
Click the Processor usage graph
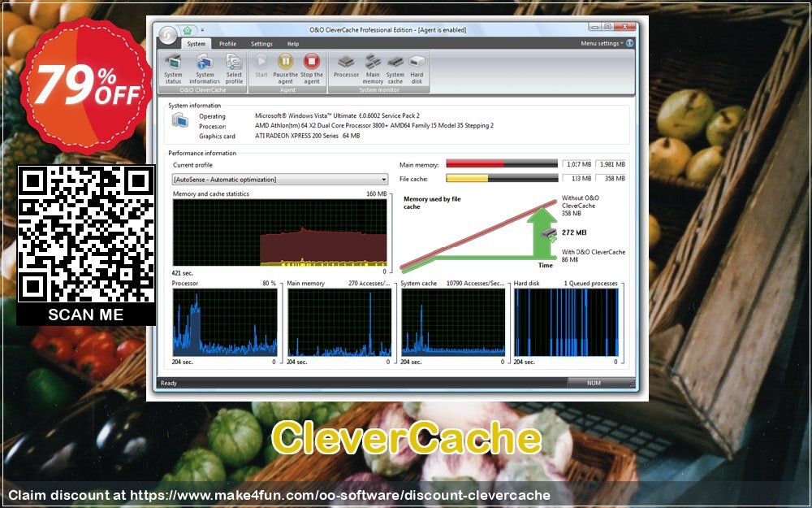pyautogui.click(x=225, y=323)
